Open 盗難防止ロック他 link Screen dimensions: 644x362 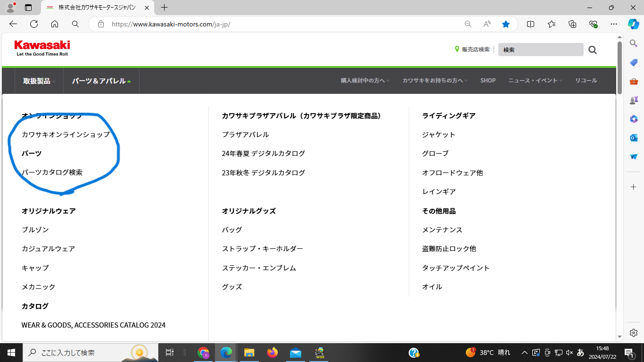pyautogui.click(x=449, y=248)
